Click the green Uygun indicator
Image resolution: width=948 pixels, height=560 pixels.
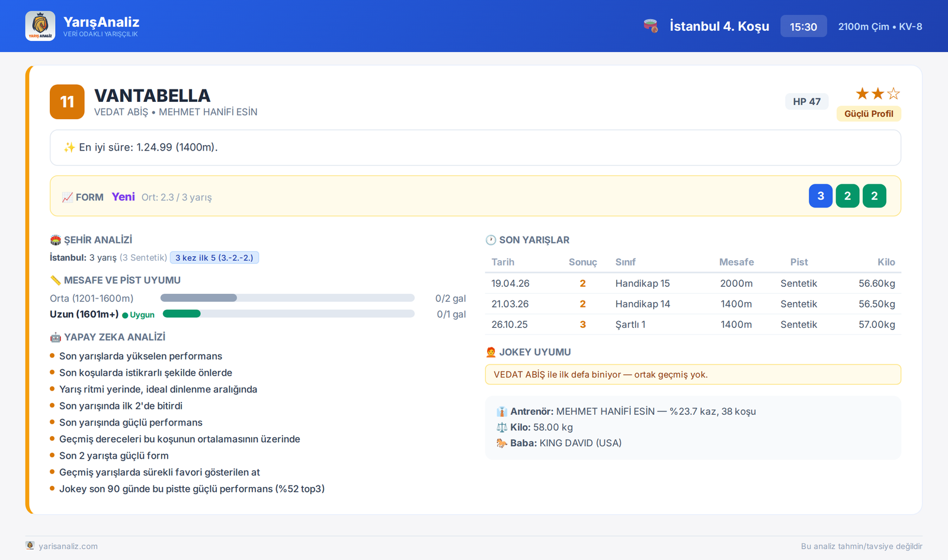(139, 315)
